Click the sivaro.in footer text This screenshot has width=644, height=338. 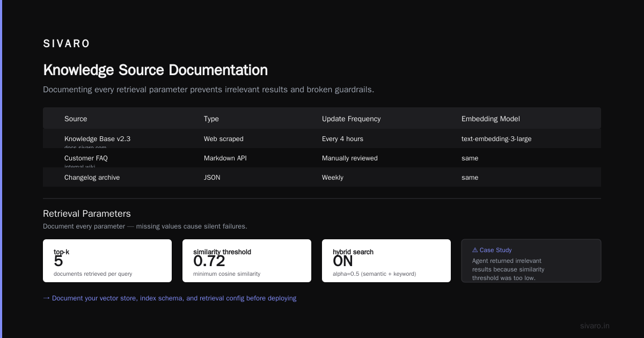pyautogui.click(x=595, y=326)
